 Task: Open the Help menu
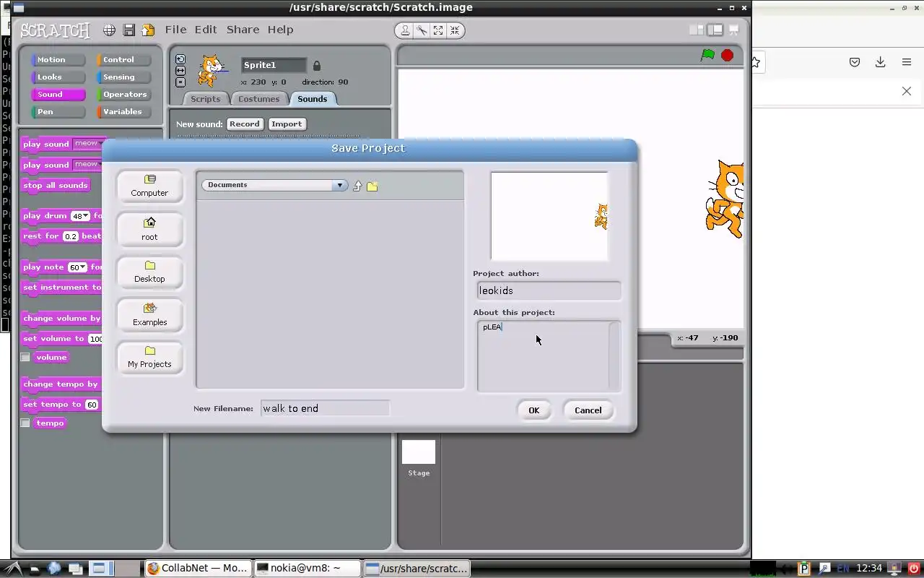pos(280,30)
